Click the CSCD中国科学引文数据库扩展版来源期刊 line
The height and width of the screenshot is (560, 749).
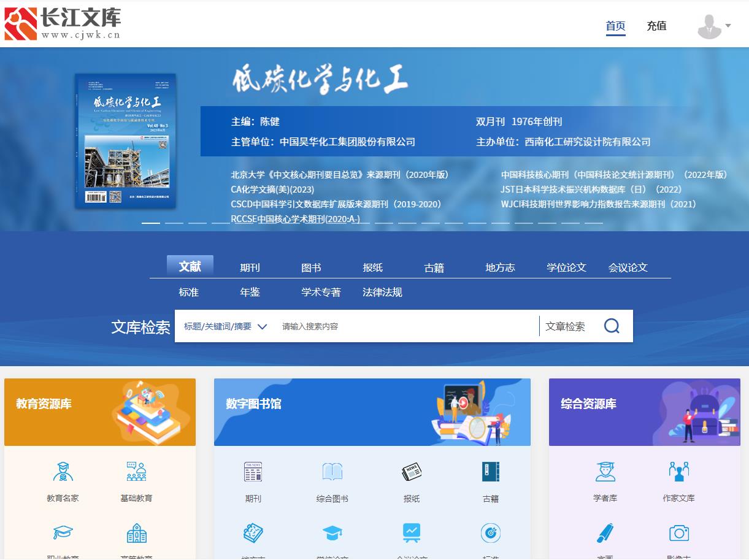coord(336,204)
